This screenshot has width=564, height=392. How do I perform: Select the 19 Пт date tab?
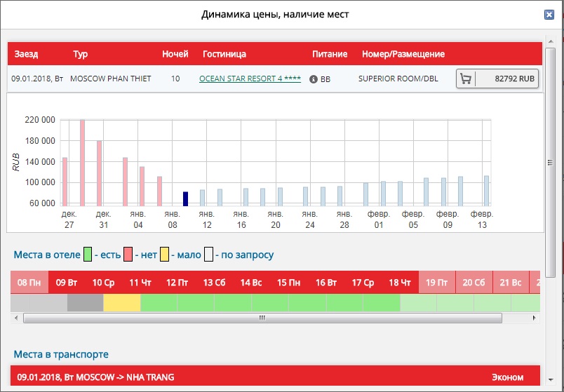pyautogui.click(x=436, y=283)
